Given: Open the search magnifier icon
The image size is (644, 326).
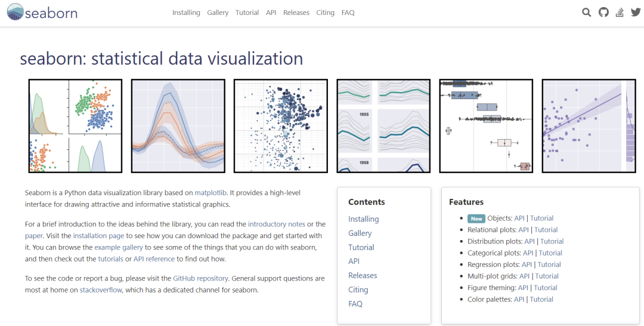Looking at the screenshot, I should [587, 13].
